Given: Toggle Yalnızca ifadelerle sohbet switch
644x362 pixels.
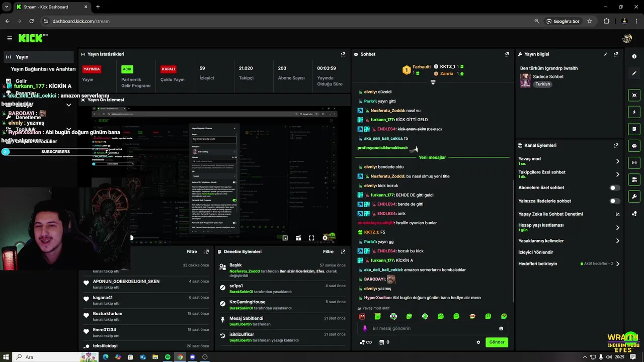Looking at the screenshot, I should pyautogui.click(x=614, y=201).
